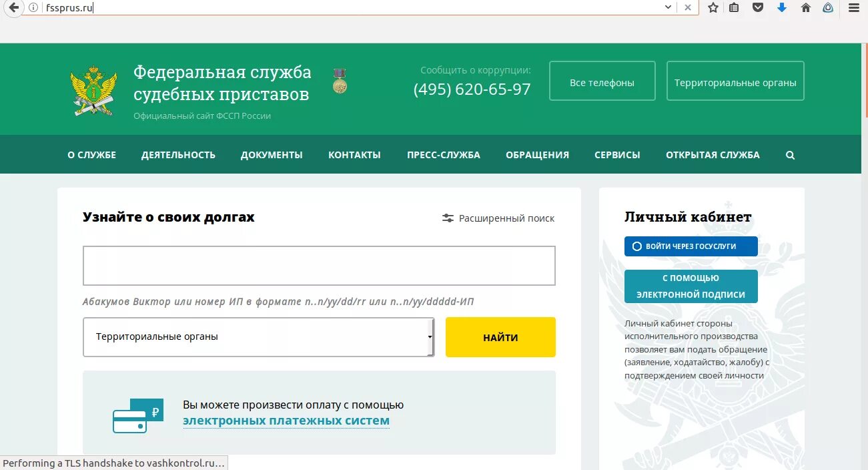
Task: Focus the debt search input field
Action: [319, 266]
